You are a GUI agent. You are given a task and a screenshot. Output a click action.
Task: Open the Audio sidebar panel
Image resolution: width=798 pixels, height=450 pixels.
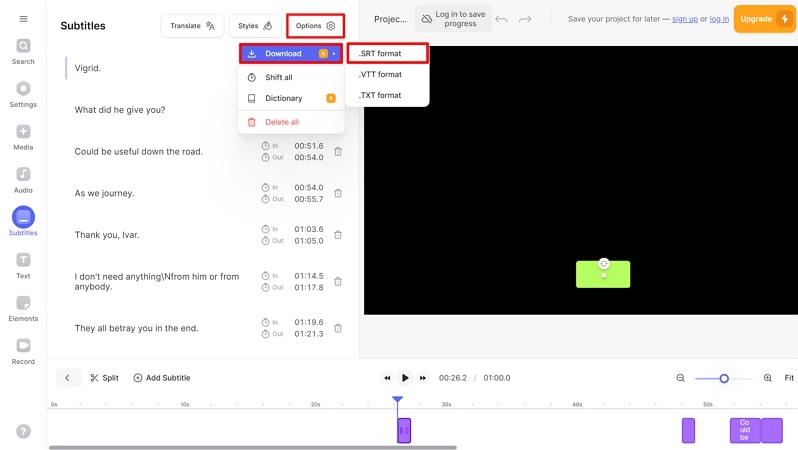(23, 180)
